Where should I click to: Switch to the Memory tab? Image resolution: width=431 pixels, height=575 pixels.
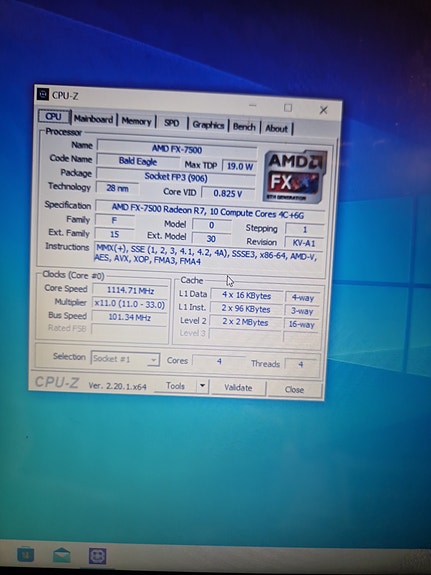pyautogui.click(x=136, y=121)
